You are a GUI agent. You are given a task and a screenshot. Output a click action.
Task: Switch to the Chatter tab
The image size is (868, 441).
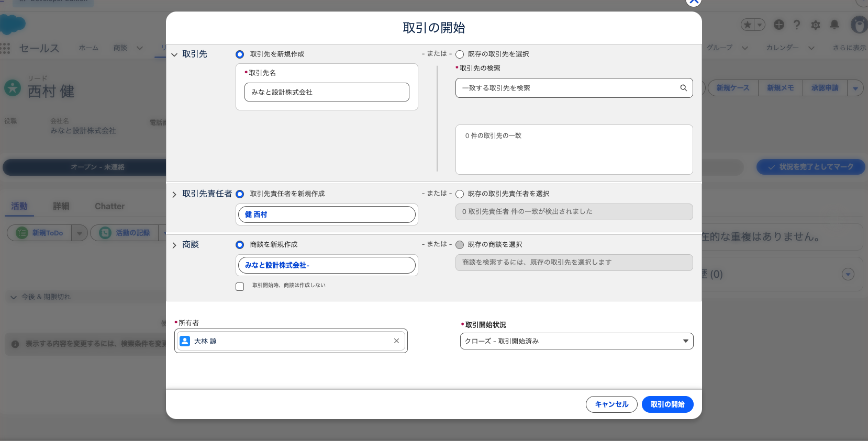pos(110,206)
